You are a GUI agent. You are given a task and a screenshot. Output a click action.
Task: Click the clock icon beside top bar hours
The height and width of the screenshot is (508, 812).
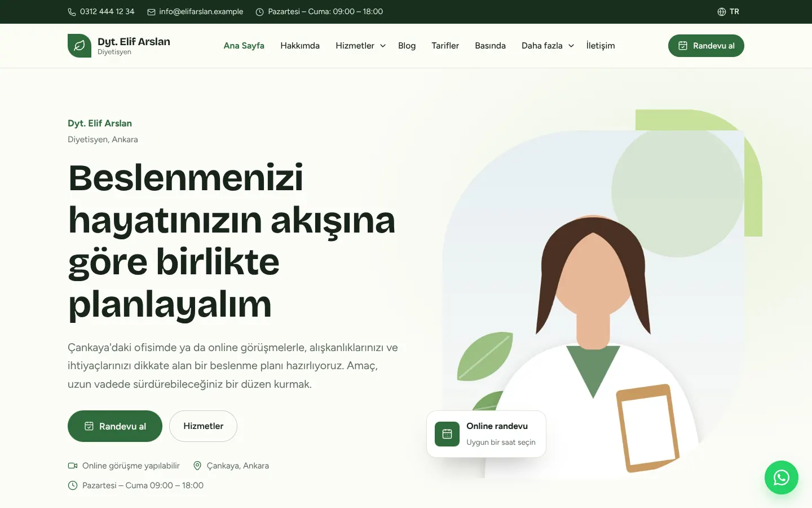(259, 12)
